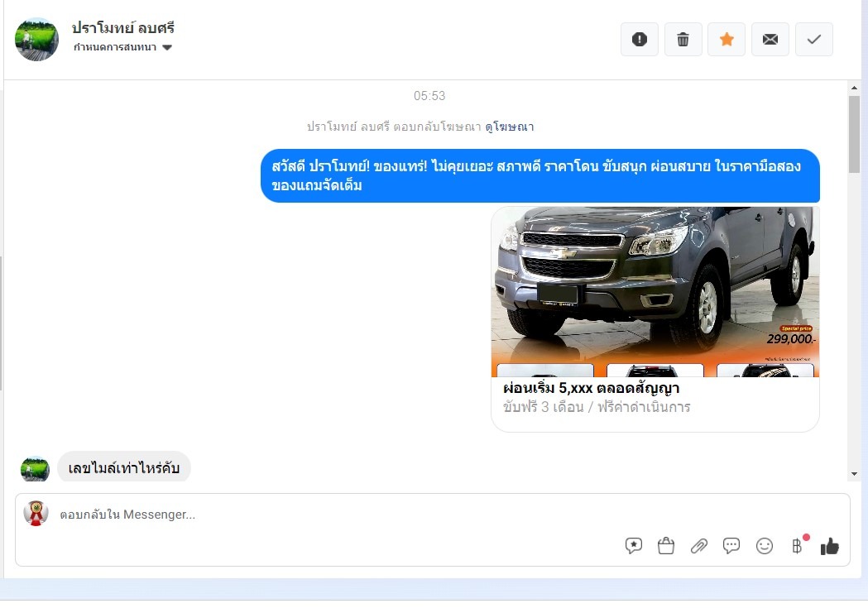868x608 pixels.
Task: Open the baht payment request icon
Action: tap(798, 545)
